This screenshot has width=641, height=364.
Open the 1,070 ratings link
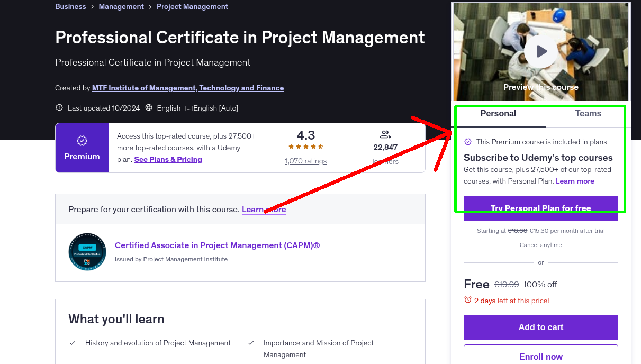(306, 161)
